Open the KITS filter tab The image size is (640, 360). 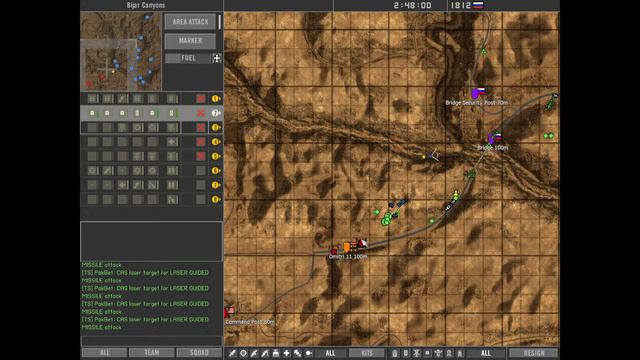(367, 353)
